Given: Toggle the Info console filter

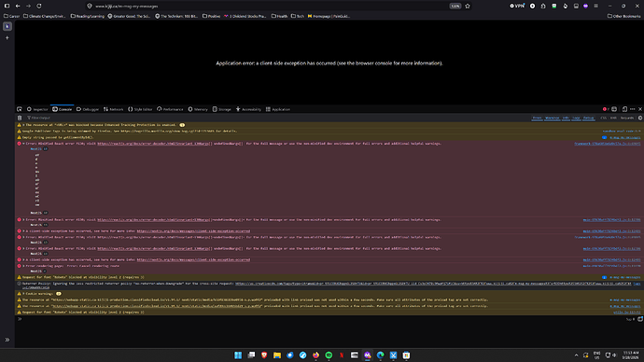Looking at the screenshot, I should [566, 118].
